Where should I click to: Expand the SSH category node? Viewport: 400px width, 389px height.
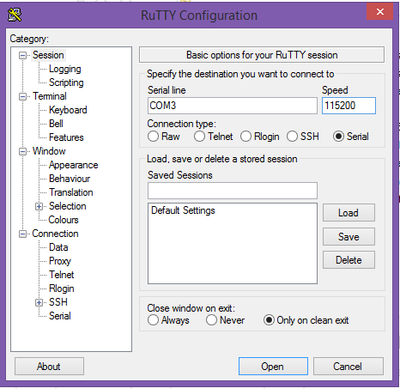coord(39,303)
